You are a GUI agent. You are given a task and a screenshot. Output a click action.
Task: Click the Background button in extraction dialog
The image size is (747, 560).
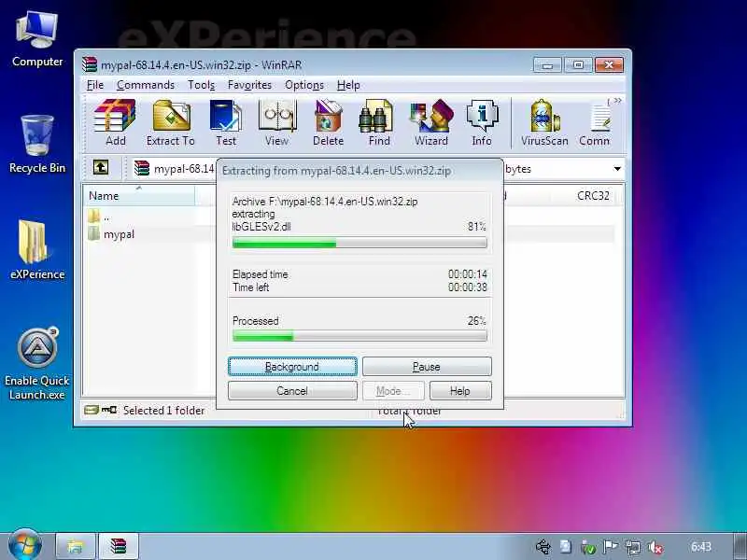292,367
